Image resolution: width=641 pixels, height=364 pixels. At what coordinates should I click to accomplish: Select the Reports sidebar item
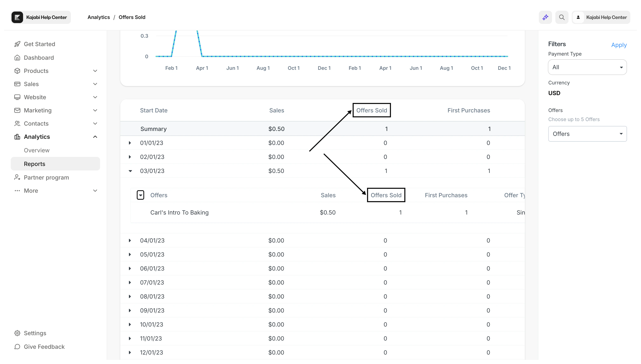35,164
